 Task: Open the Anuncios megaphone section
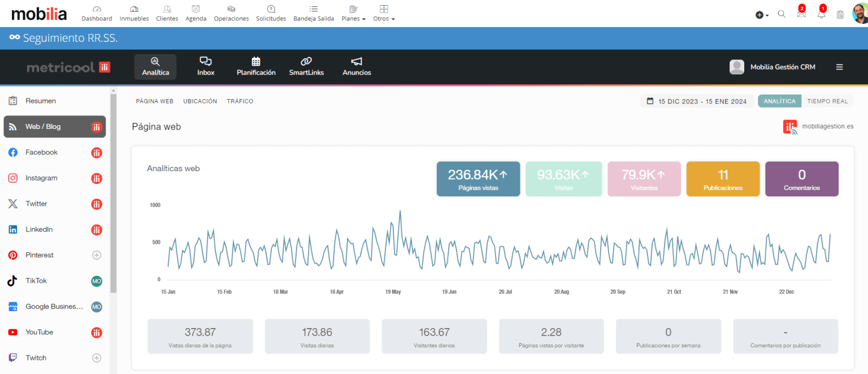[357, 66]
